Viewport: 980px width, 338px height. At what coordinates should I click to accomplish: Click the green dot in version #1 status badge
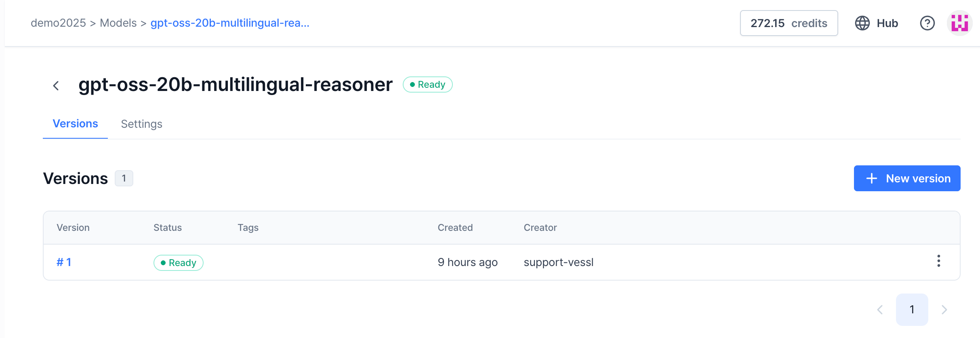point(164,262)
